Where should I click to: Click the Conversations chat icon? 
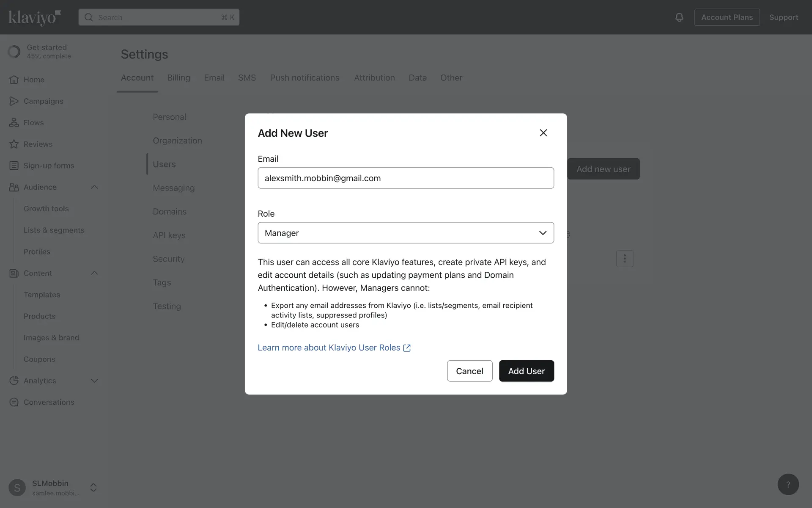pyautogui.click(x=14, y=402)
